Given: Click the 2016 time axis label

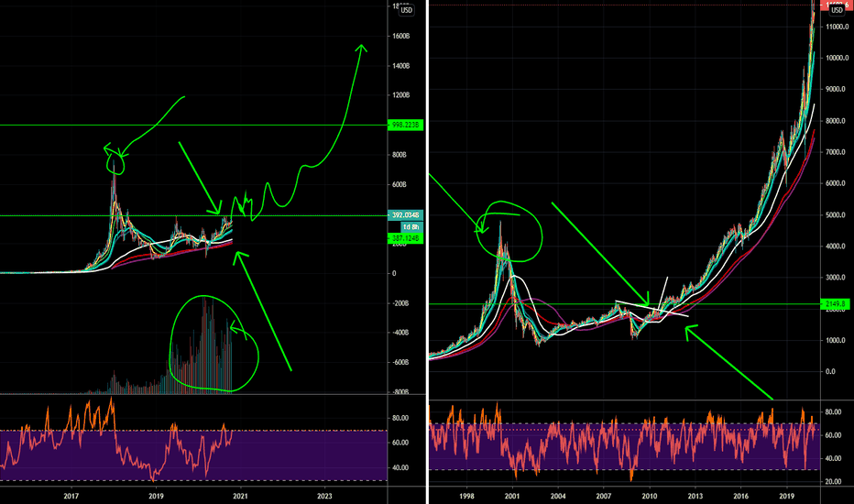Looking at the screenshot, I should [x=740, y=496].
